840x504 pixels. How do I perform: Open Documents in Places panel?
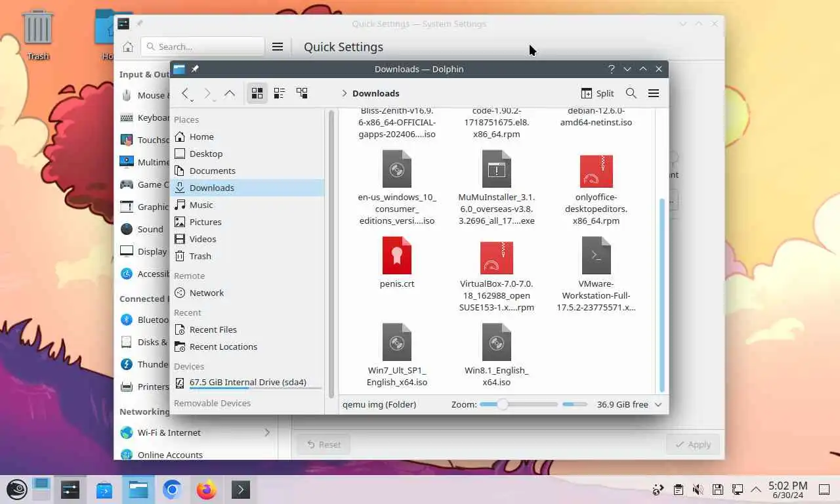point(247,171)
